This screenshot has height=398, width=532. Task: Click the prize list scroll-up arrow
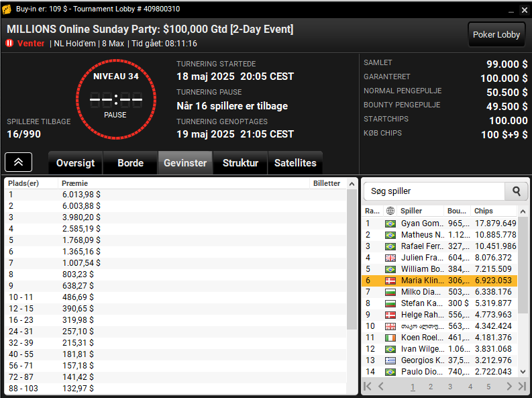pos(352,184)
